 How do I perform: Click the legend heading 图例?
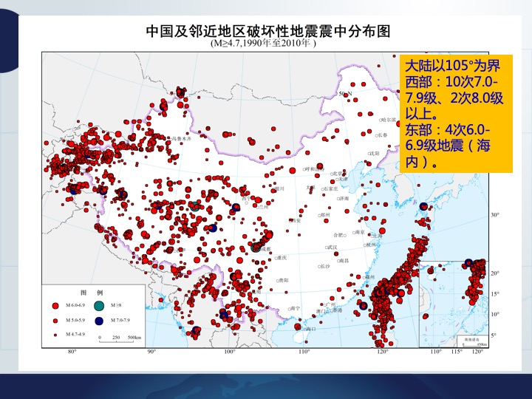[x=92, y=293]
